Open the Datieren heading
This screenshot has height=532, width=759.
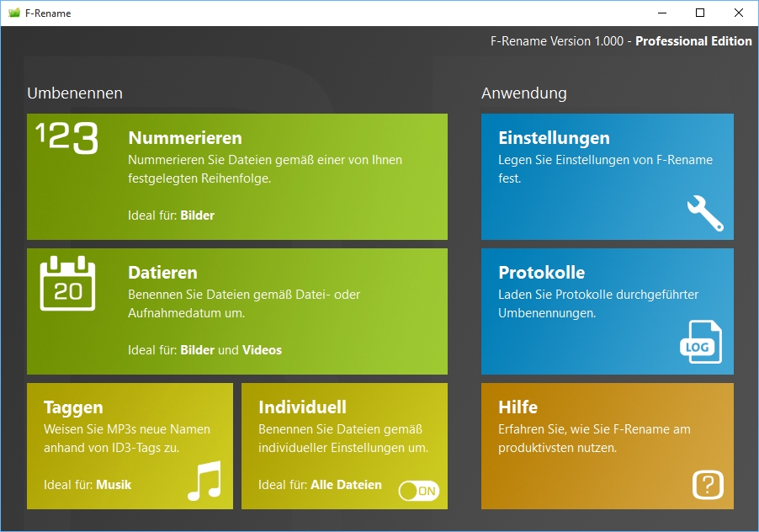[x=162, y=273]
